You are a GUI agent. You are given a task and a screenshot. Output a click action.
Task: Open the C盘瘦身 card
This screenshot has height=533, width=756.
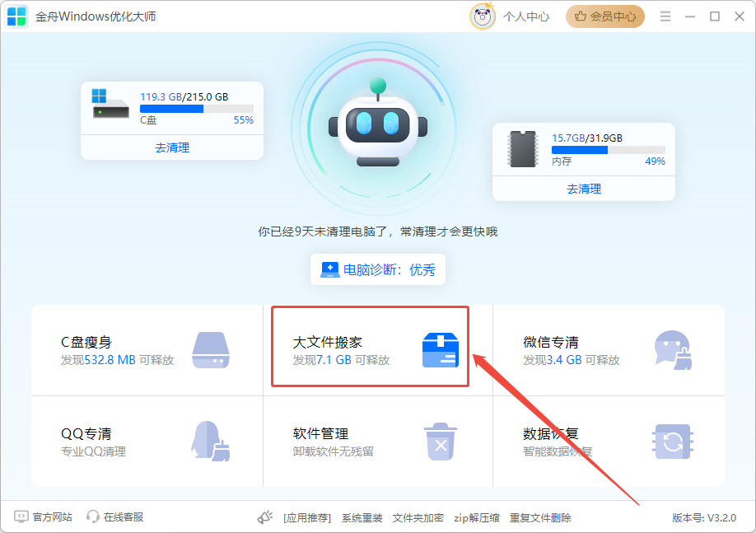pos(147,350)
